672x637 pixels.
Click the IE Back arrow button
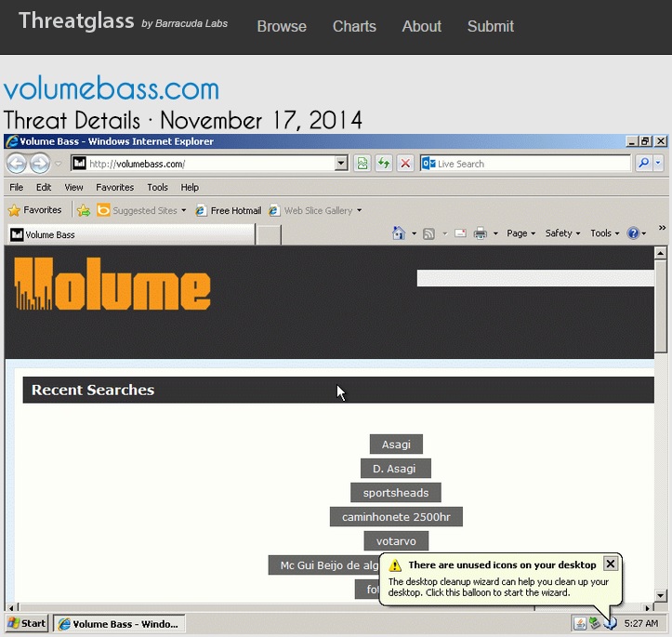point(17,164)
